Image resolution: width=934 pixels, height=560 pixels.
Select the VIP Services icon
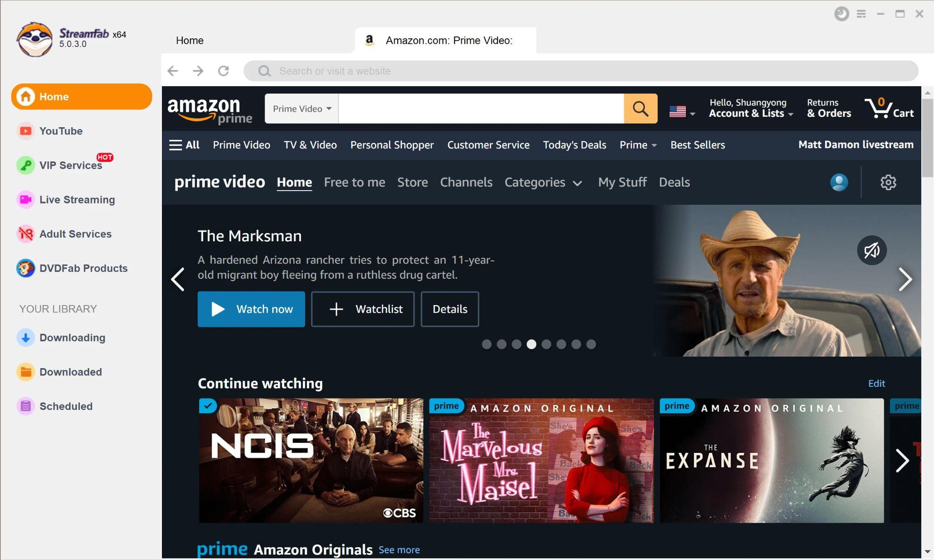[25, 166]
